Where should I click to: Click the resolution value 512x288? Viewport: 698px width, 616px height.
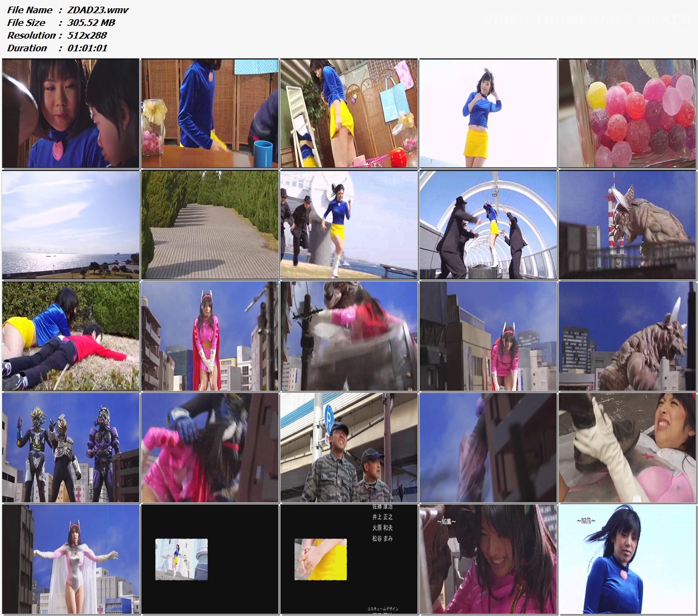[87, 35]
